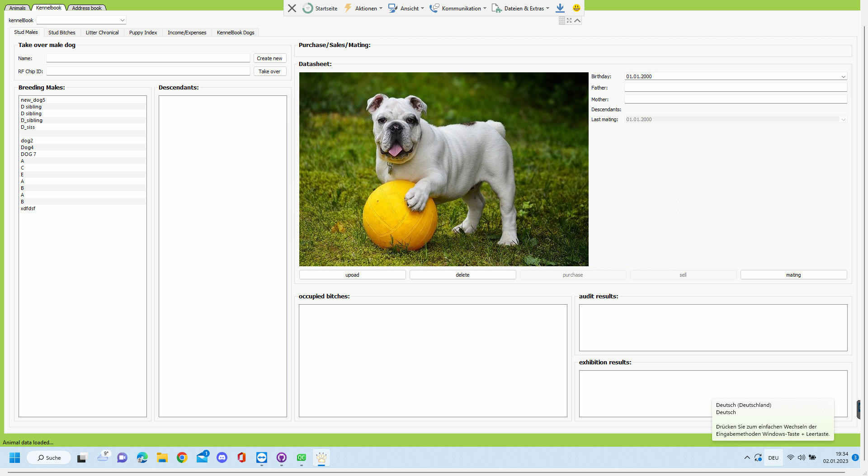The image size is (868, 476).
Task: Focus the Name input field
Action: pyautogui.click(x=148, y=58)
